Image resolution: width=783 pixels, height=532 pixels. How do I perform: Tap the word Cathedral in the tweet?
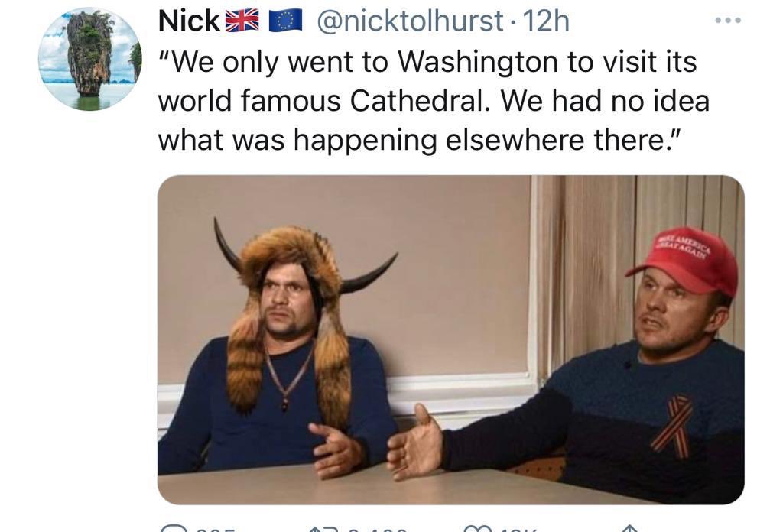coord(417,100)
